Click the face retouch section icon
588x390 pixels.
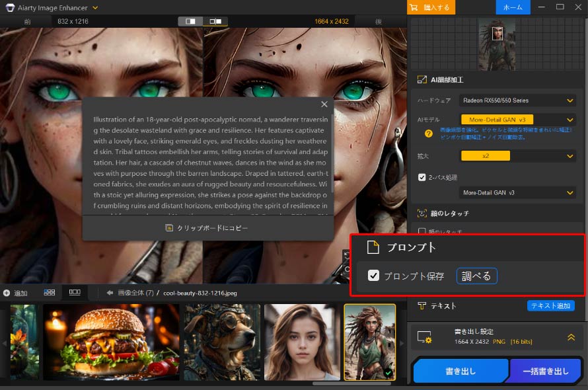422,214
